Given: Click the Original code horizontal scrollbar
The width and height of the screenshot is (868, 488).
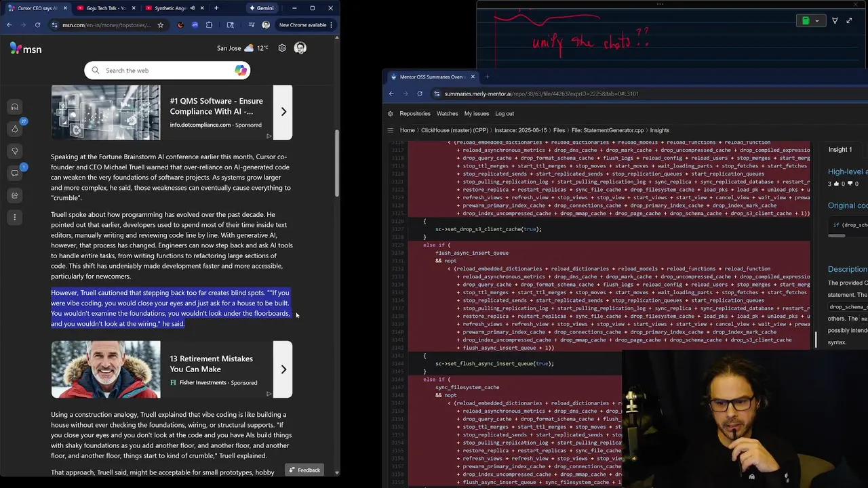Looking at the screenshot, I should (837, 236).
